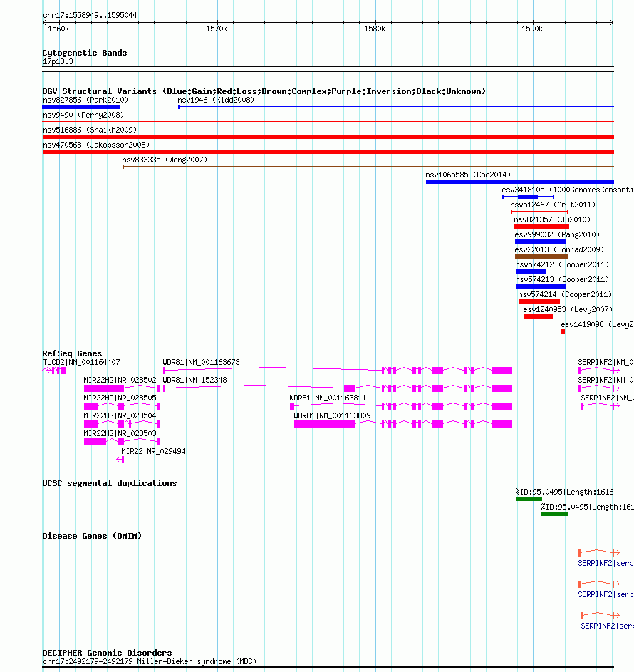Viewport: 634px width, 672px height.
Task: Click the bottom SERPINF2 OMIM disease link
Action: pos(607,626)
